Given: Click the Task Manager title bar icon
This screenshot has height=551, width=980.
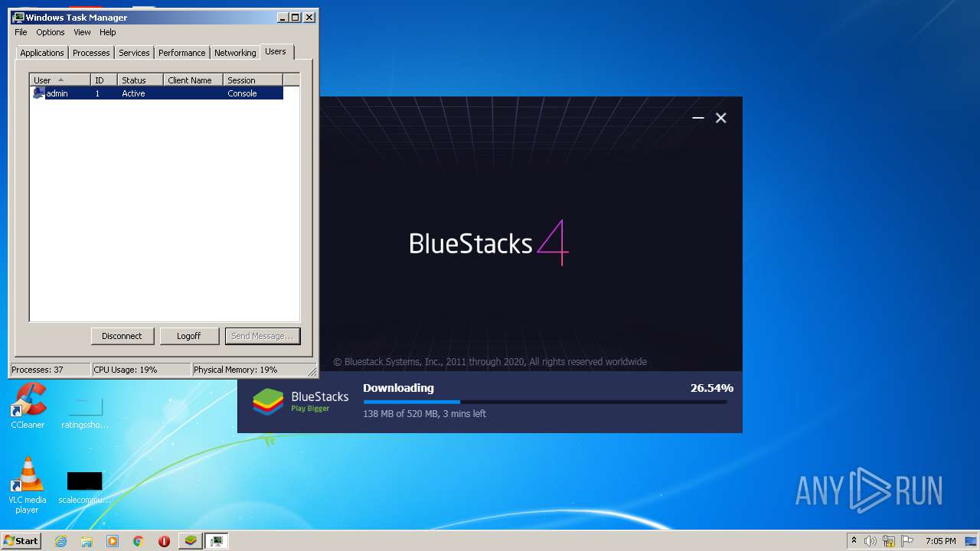Looking at the screenshot, I should pos(18,17).
